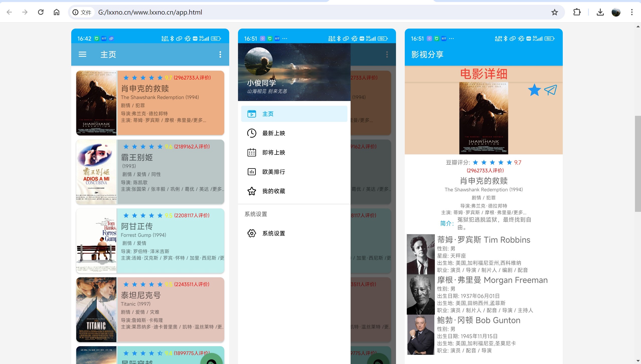Bookmark this page with browser star icon

tap(554, 12)
